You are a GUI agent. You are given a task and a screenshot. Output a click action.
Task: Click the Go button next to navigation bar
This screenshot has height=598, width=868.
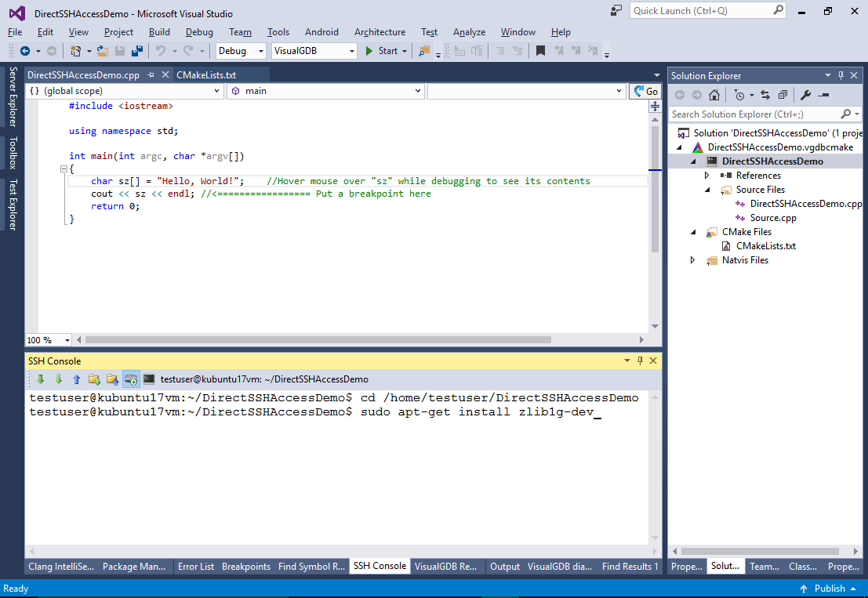[645, 91]
